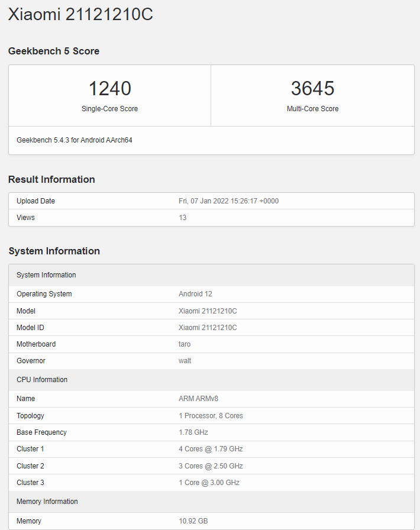Click the Memory Information section header
Image resolution: width=420 pixels, height=530 pixels.
coord(47,502)
